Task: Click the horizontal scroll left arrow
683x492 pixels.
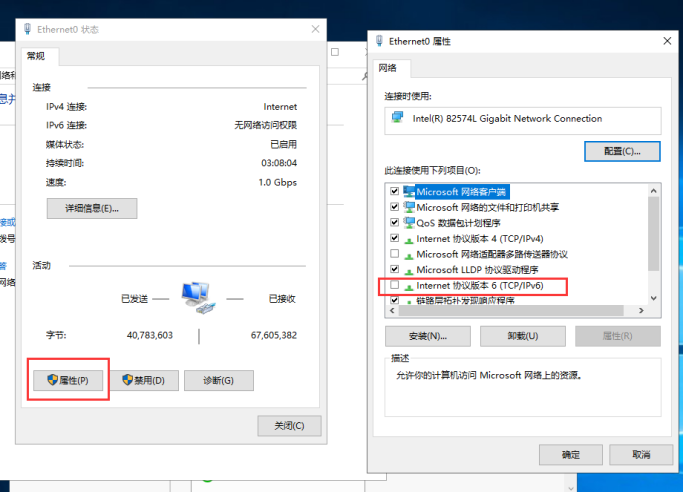Action: 392,310
